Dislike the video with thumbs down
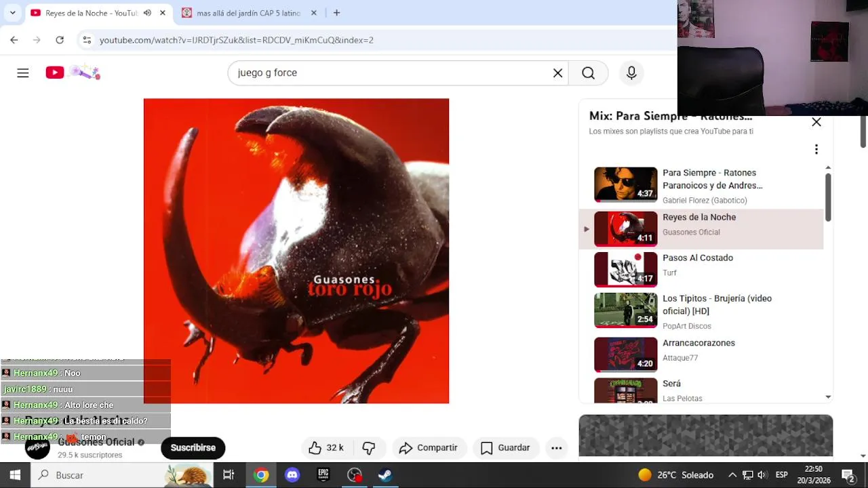868x488 pixels. tap(369, 448)
